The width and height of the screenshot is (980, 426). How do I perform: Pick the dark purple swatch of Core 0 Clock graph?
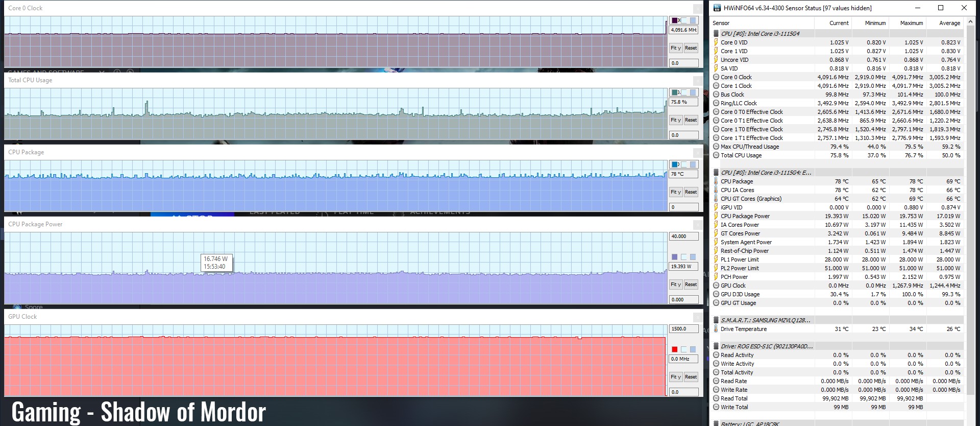[675, 20]
